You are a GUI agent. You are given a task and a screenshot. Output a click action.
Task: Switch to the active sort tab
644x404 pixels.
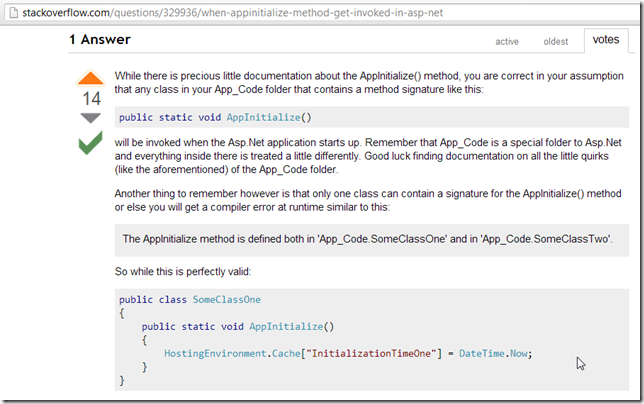click(x=507, y=42)
